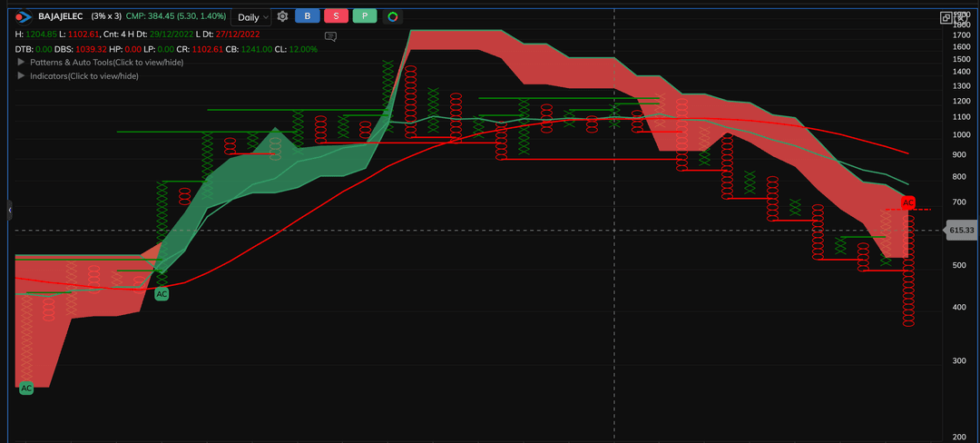
Task: Click the pop-out chart window icon
Action: [947, 16]
